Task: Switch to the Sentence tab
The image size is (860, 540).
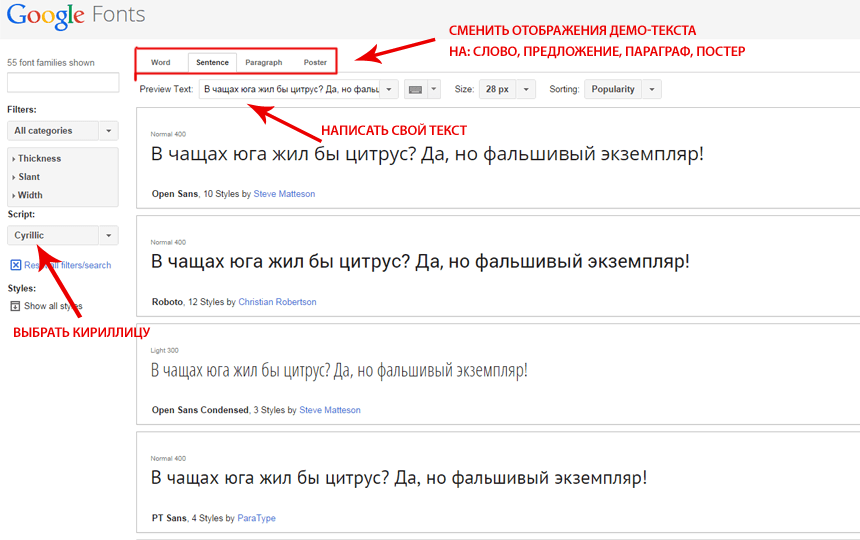Action: 212,62
